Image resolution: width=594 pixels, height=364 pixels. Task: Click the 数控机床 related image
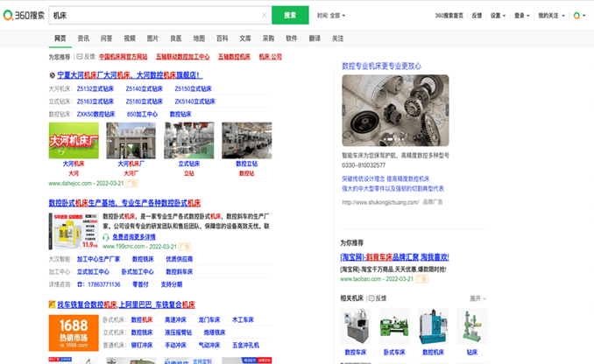tap(433, 326)
